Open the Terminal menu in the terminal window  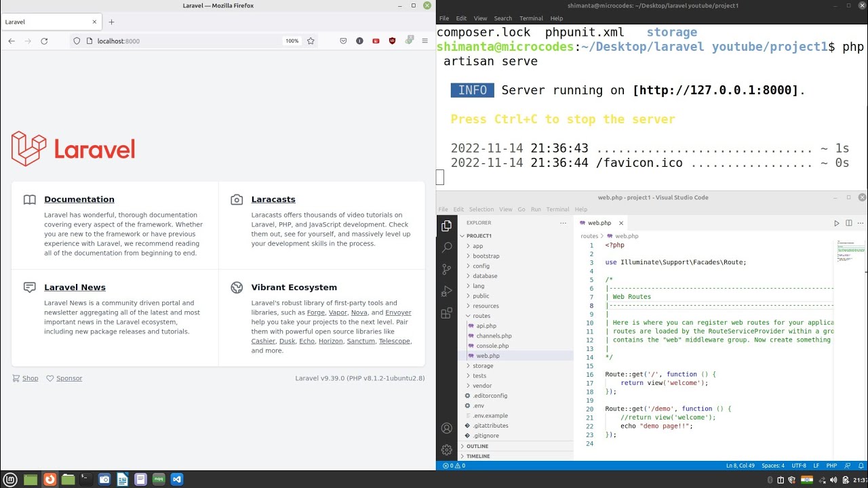531,18
